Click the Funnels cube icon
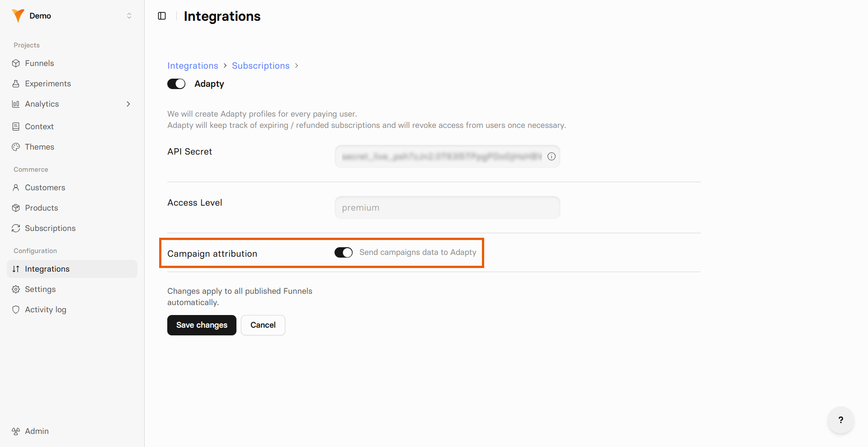This screenshot has width=868, height=447. (x=16, y=63)
